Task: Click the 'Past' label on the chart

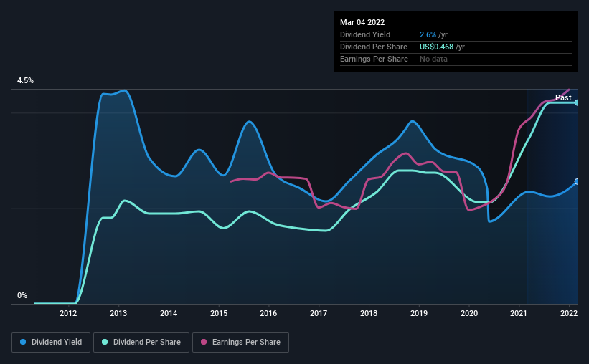Action: point(563,97)
